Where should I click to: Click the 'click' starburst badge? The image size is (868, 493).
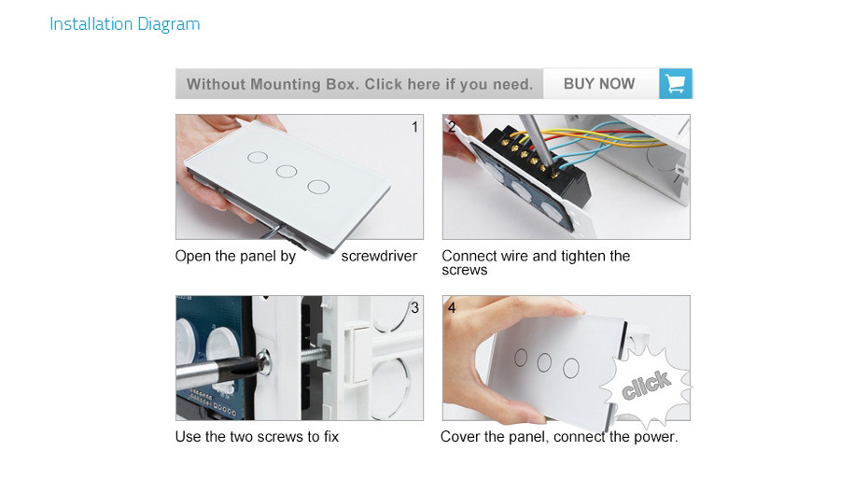tap(647, 385)
